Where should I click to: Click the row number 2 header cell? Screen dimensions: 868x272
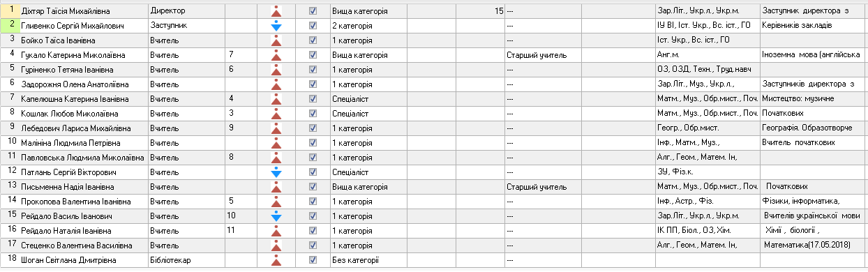tap(10, 26)
